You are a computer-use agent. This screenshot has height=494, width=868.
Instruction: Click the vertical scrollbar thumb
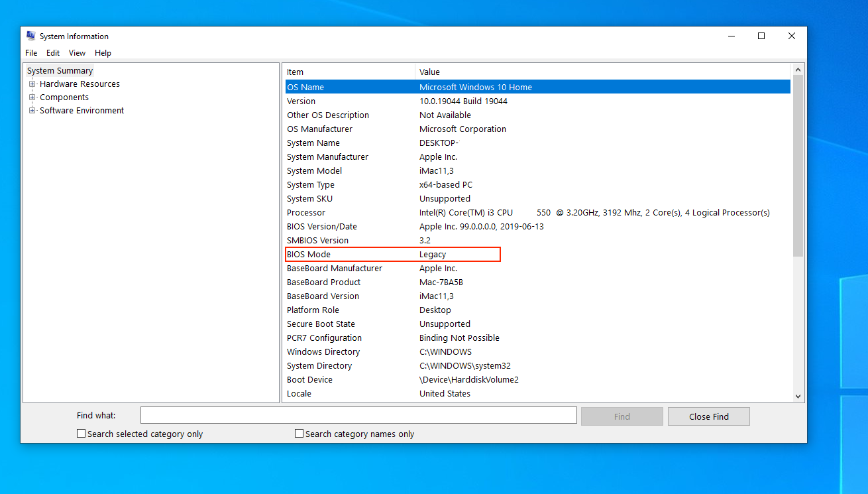point(798,166)
